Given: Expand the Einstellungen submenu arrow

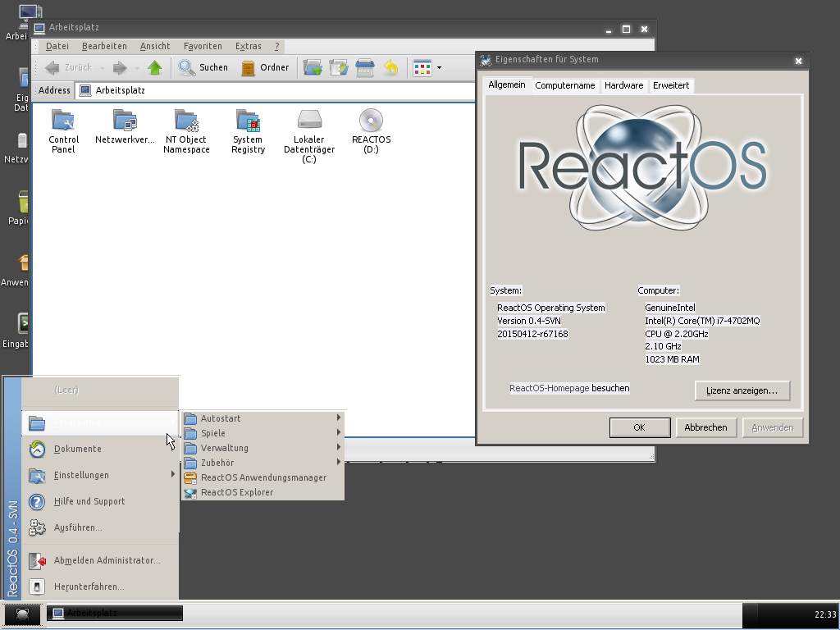Looking at the screenshot, I should click(x=172, y=474).
